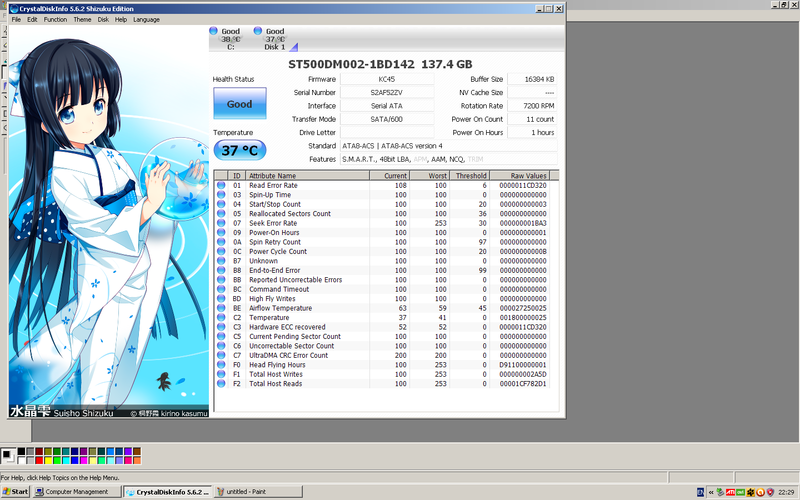
Task: Click the 37 °C temperature button
Action: pyautogui.click(x=240, y=150)
